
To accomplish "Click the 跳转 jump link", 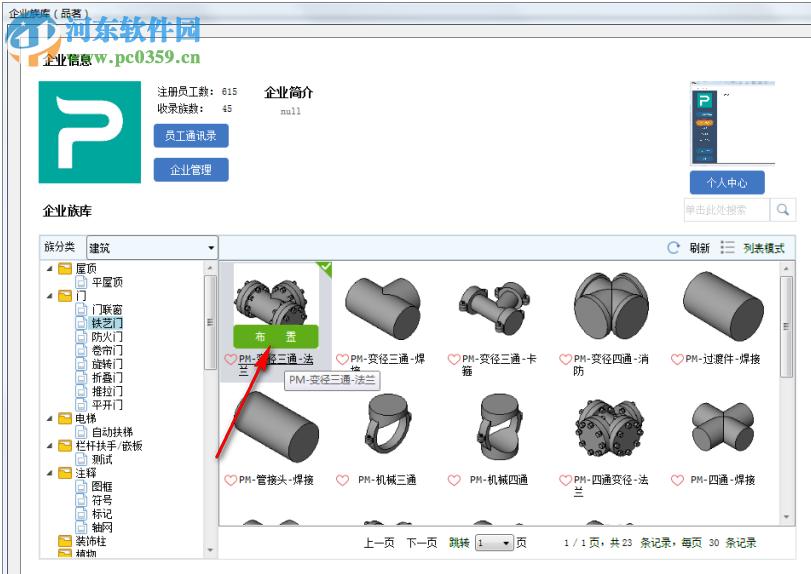I will (459, 543).
